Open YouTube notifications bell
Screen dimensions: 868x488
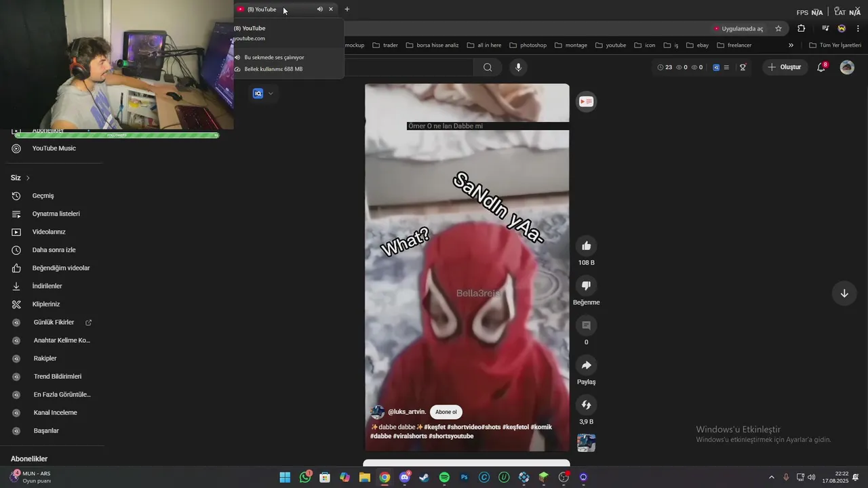821,67
